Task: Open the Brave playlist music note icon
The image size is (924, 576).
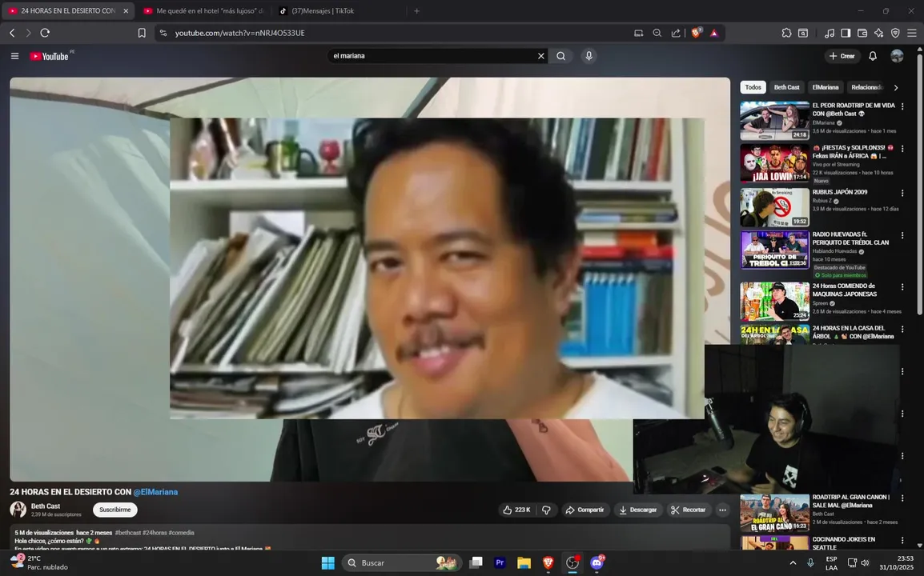Action: click(830, 33)
